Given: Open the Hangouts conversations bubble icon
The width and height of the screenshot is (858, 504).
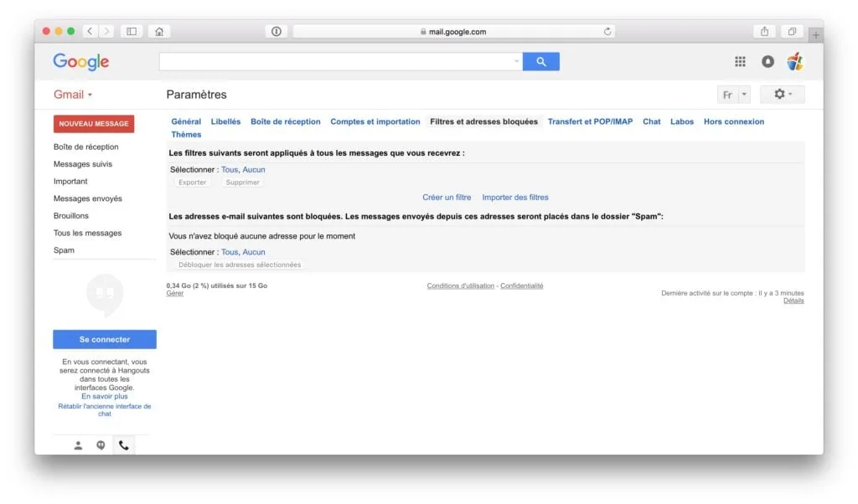Looking at the screenshot, I should tap(101, 445).
